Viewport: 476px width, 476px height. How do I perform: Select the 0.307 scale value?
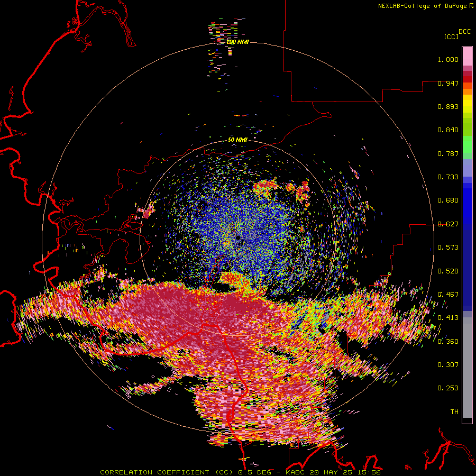[x=448, y=364]
